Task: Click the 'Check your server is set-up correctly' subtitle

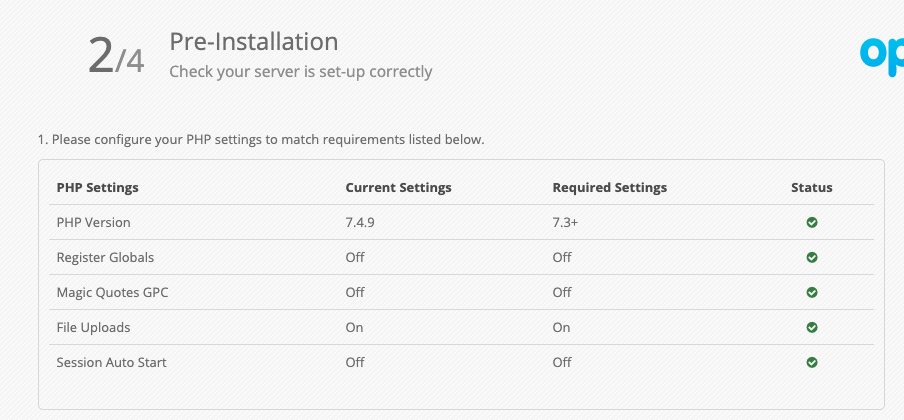Action: click(300, 72)
